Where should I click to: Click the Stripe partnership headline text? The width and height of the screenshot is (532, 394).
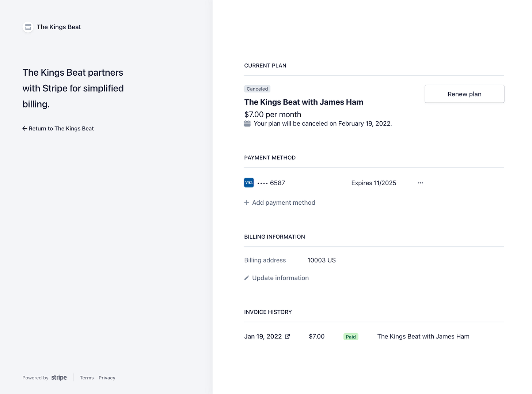pyautogui.click(x=73, y=88)
